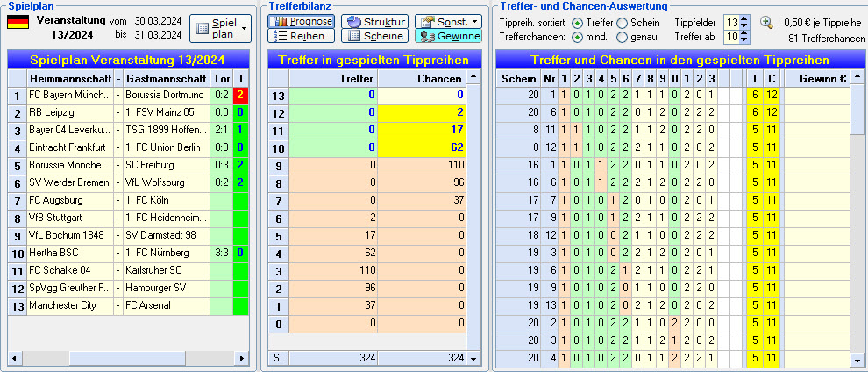Click the Tippfelder value field showing 13
Screen dimensions: 868x372
click(732, 23)
